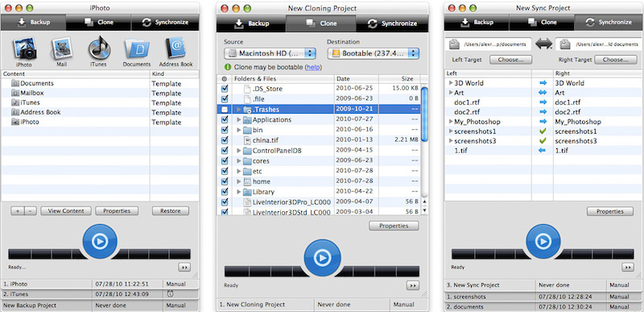Image resolution: width=644 pixels, height=312 pixels.
Task: Switch to Clone tab in iPhoto window
Action: coord(98,23)
